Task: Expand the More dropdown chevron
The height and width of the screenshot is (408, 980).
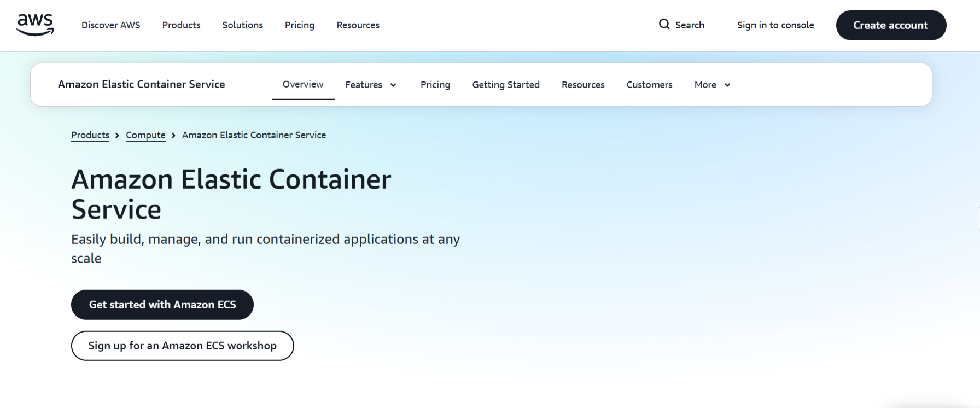Action: [727, 85]
